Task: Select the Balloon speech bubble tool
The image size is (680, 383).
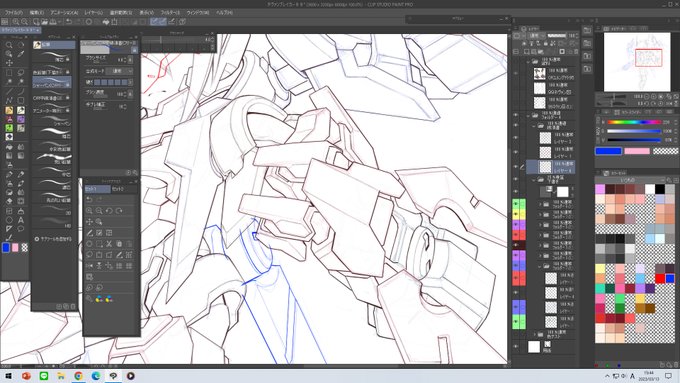Action: coord(20,229)
